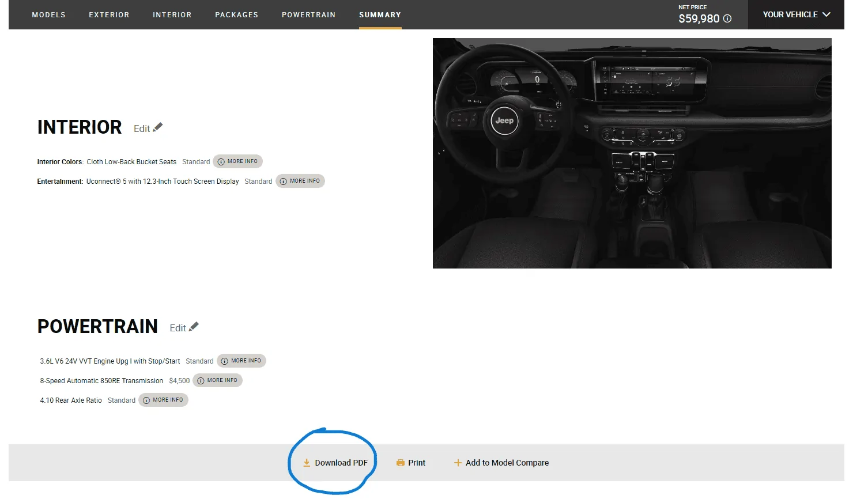The width and height of the screenshot is (868, 499).
Task: Click the plus icon for Model Compare
Action: click(x=458, y=463)
